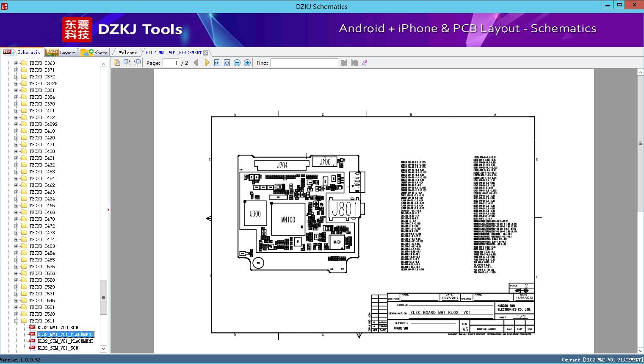Screen dimensions: 644x364
Task: Select KL02_MMI_V00_SCH document
Action: click(58, 328)
